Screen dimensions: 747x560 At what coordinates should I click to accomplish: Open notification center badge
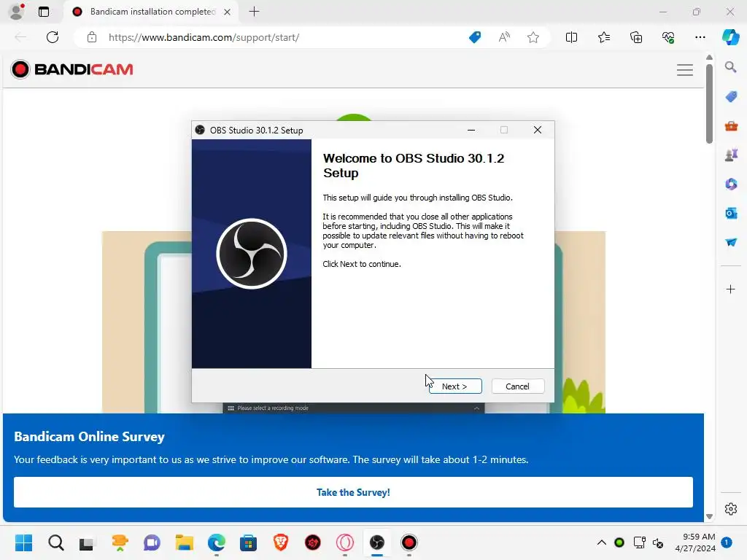pyautogui.click(x=727, y=542)
